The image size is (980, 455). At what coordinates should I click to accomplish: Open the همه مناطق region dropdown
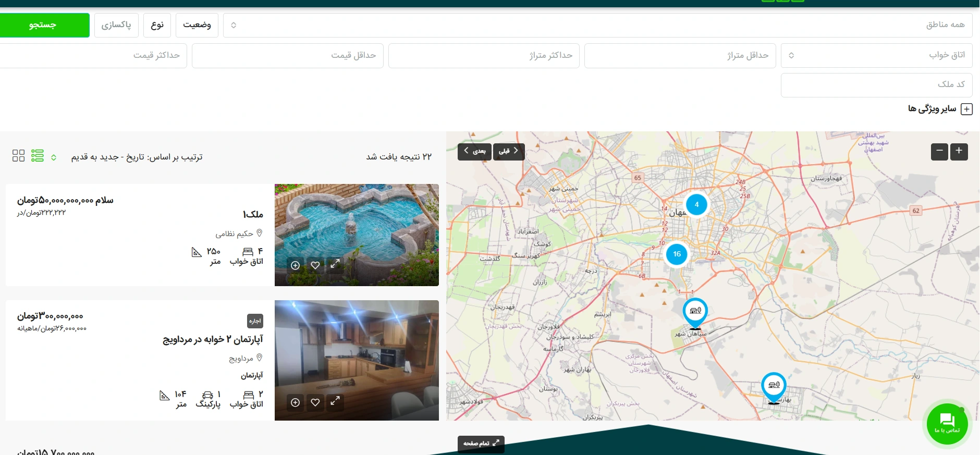pos(597,25)
